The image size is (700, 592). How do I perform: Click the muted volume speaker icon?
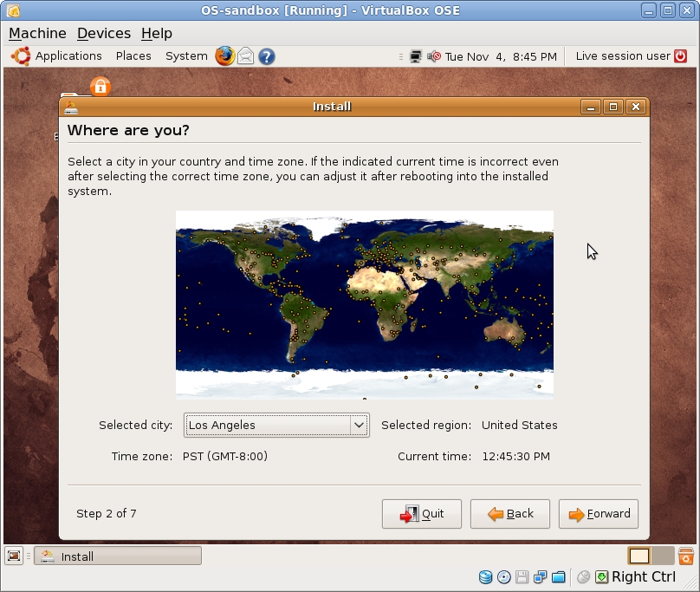pos(434,56)
